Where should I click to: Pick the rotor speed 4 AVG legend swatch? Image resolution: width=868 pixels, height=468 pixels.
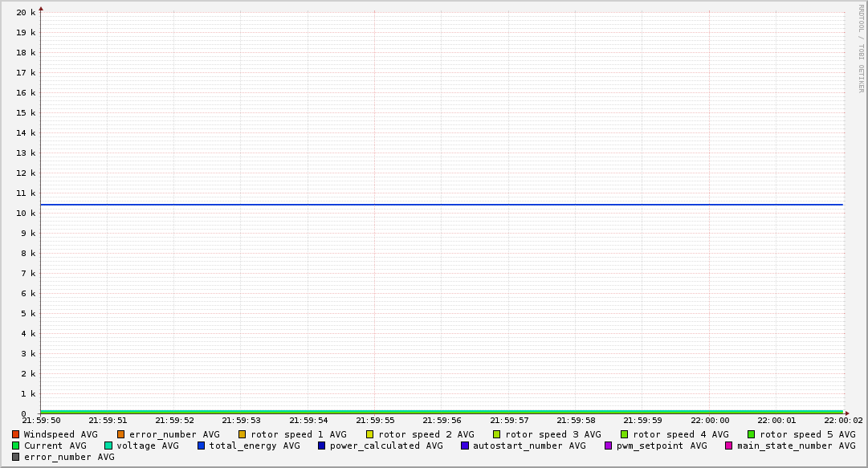[625, 434]
